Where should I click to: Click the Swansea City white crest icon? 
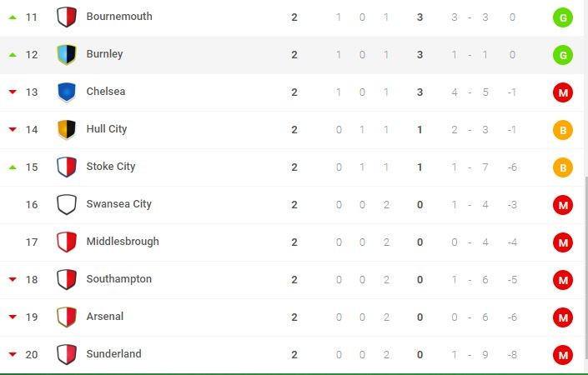coord(67,204)
